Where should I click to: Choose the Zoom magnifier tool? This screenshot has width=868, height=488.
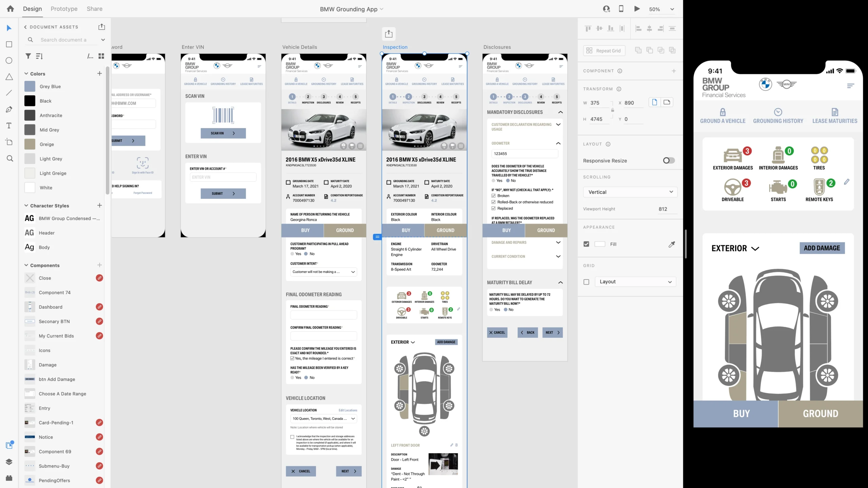10,158
